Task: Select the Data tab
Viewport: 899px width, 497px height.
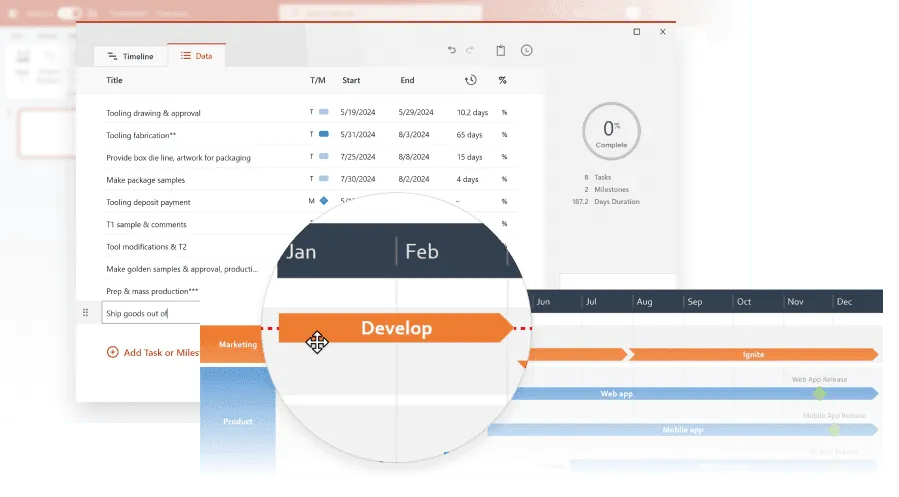Action: (x=196, y=56)
